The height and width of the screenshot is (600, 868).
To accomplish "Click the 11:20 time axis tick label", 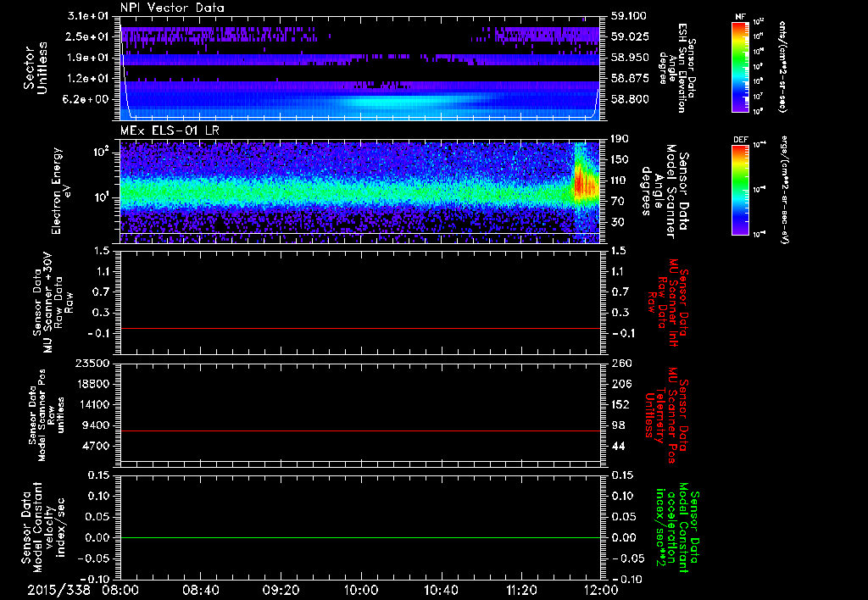I will pyautogui.click(x=521, y=590).
